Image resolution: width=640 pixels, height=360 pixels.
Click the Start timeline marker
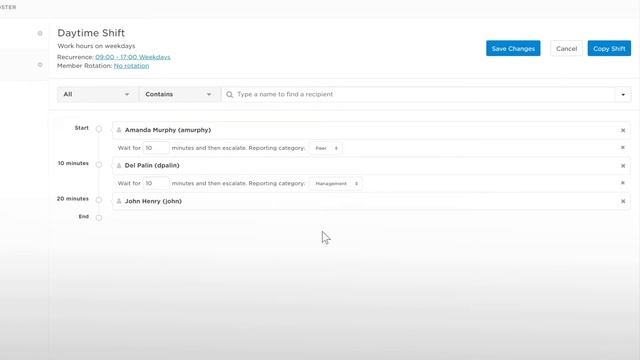99,129
